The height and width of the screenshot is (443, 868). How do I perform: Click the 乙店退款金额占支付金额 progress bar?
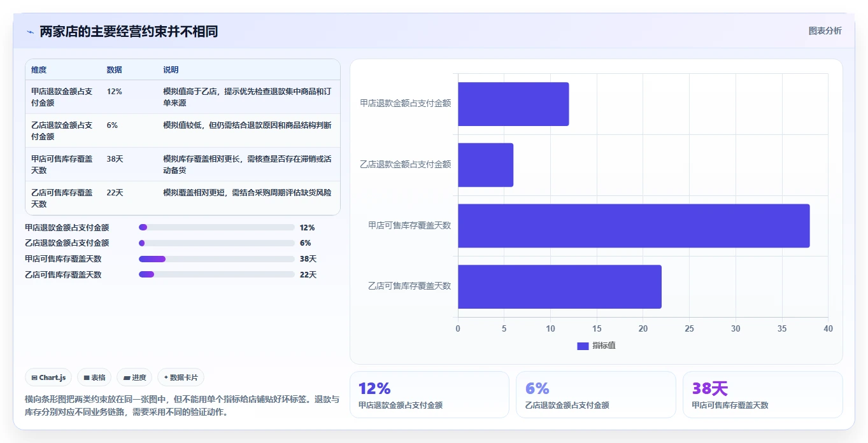(x=217, y=243)
